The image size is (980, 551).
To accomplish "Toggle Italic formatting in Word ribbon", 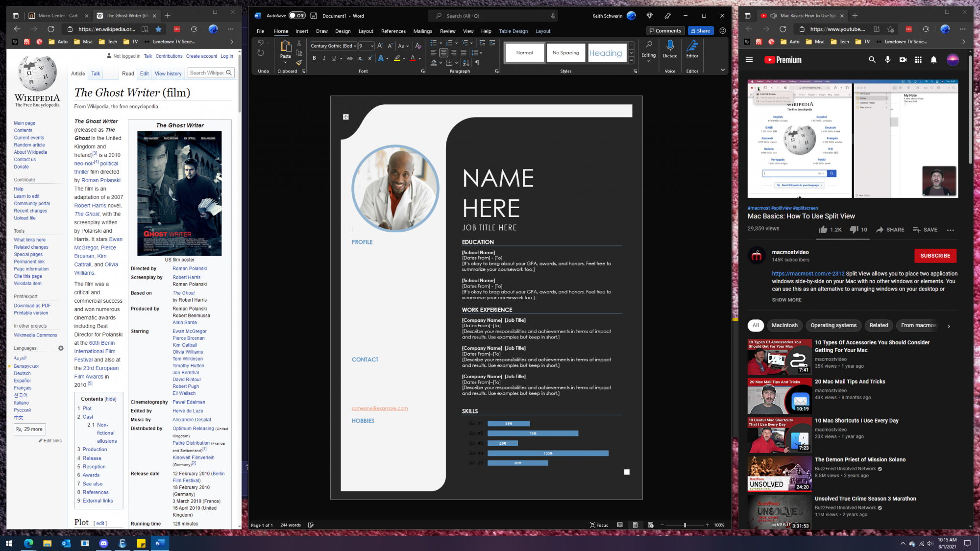I will coord(324,58).
